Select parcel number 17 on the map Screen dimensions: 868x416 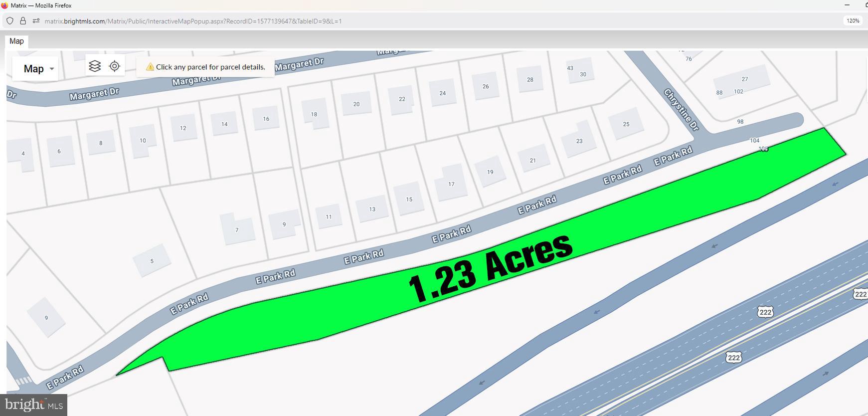451,184
